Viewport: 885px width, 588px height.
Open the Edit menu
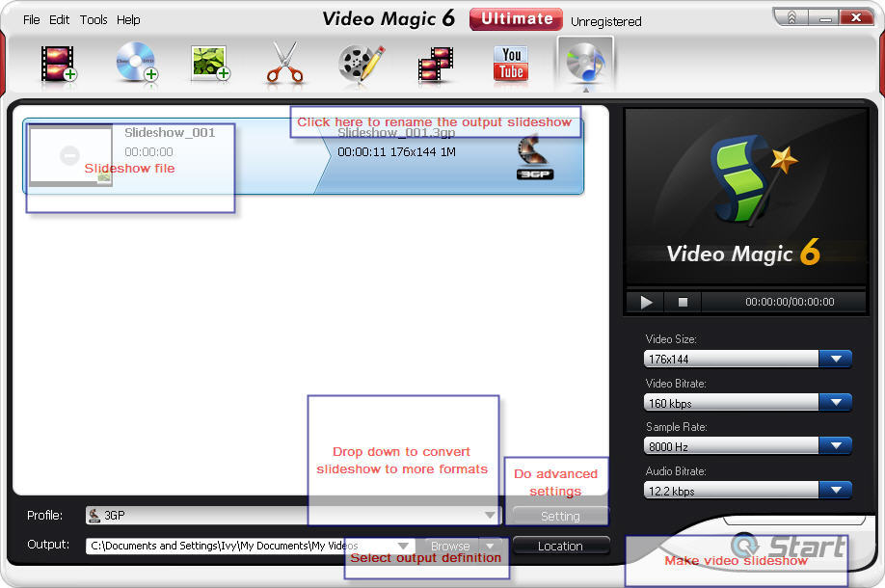click(59, 19)
